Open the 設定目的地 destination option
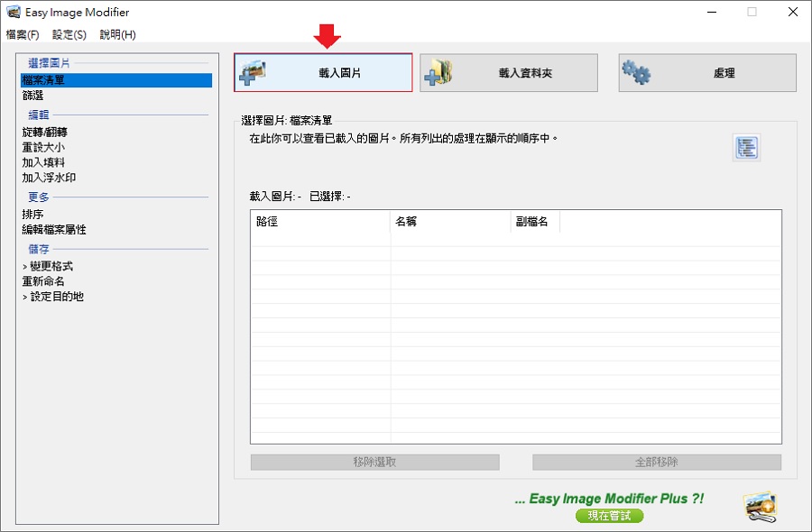812x532 pixels. tap(53, 296)
